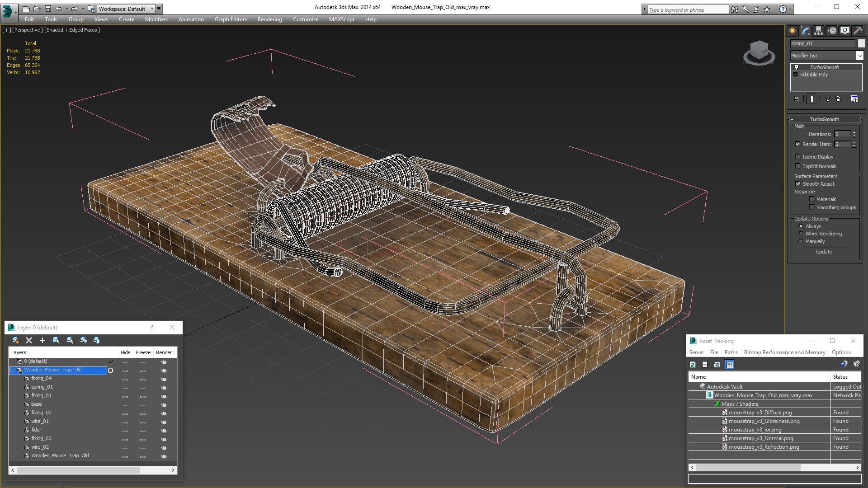
Task: Select When Rendering radio button
Action: point(801,234)
